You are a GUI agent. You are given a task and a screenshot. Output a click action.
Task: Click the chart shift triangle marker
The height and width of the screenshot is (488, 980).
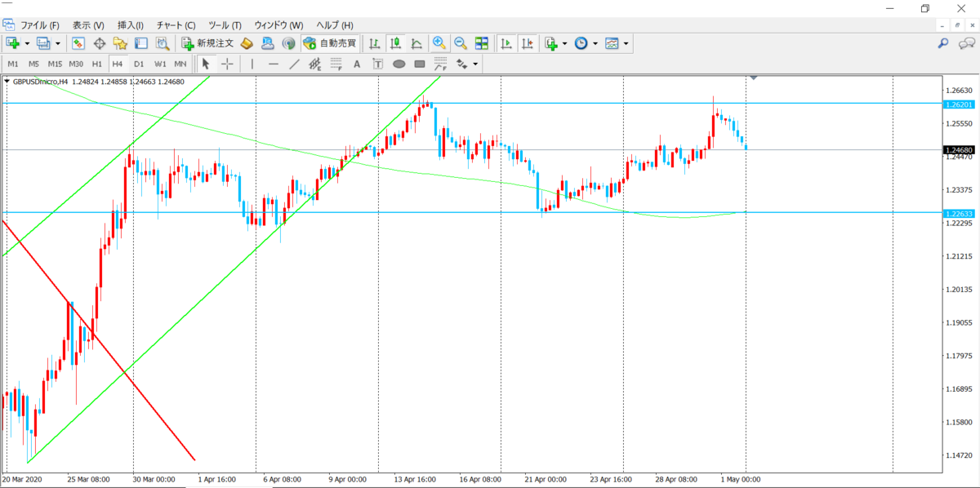754,78
